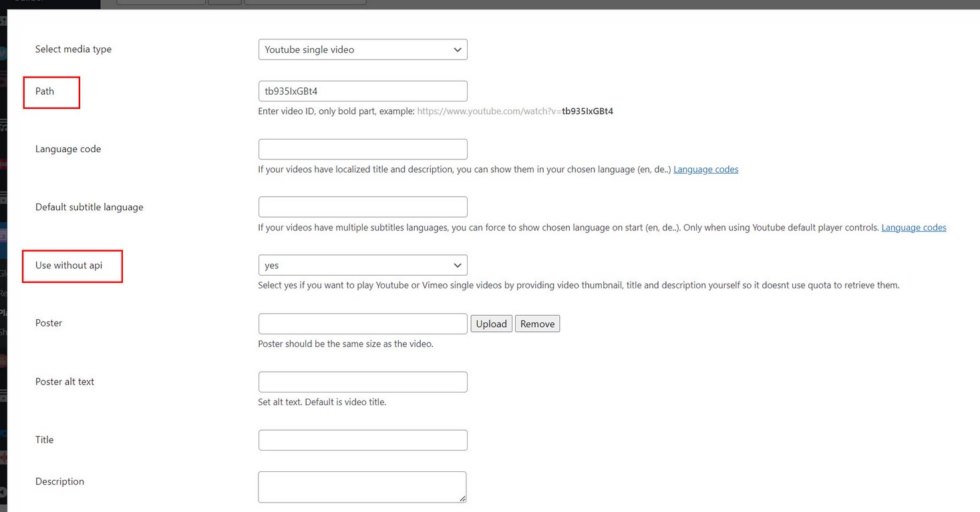Screen dimensions: 980x512
Task: Click the Use without api label
Action: pyautogui.click(x=69, y=265)
